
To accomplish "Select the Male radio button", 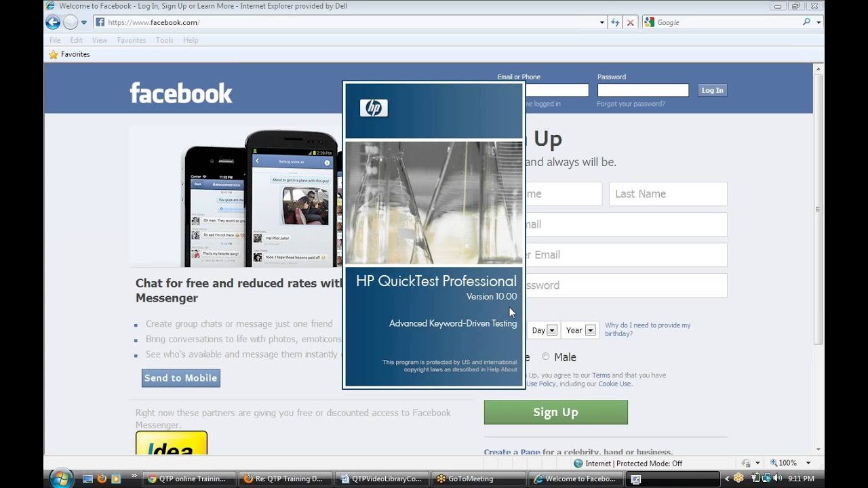I will tap(545, 357).
